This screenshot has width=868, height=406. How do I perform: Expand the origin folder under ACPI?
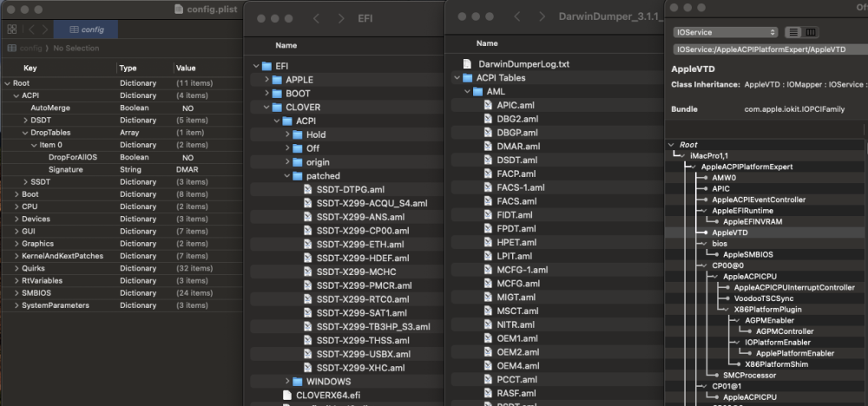click(x=287, y=162)
